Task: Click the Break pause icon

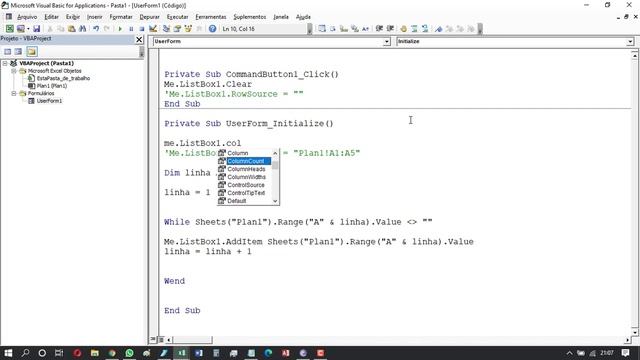Action: pos(131,29)
